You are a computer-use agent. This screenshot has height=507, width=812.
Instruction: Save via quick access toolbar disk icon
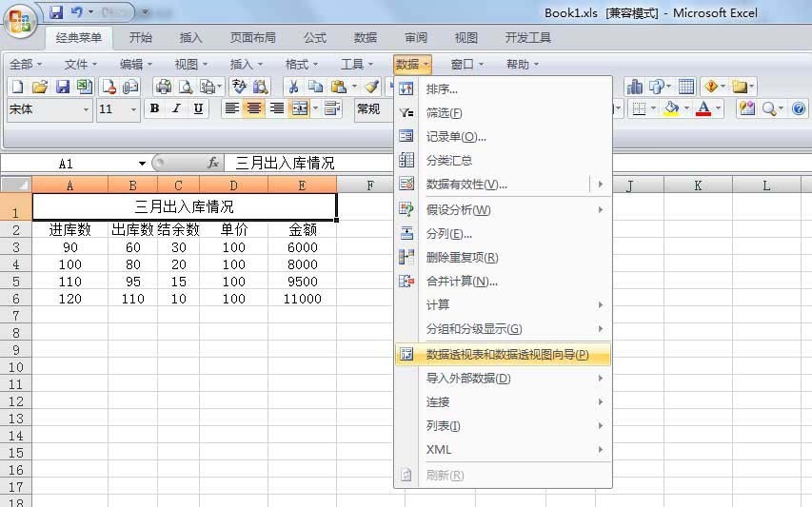(x=56, y=12)
